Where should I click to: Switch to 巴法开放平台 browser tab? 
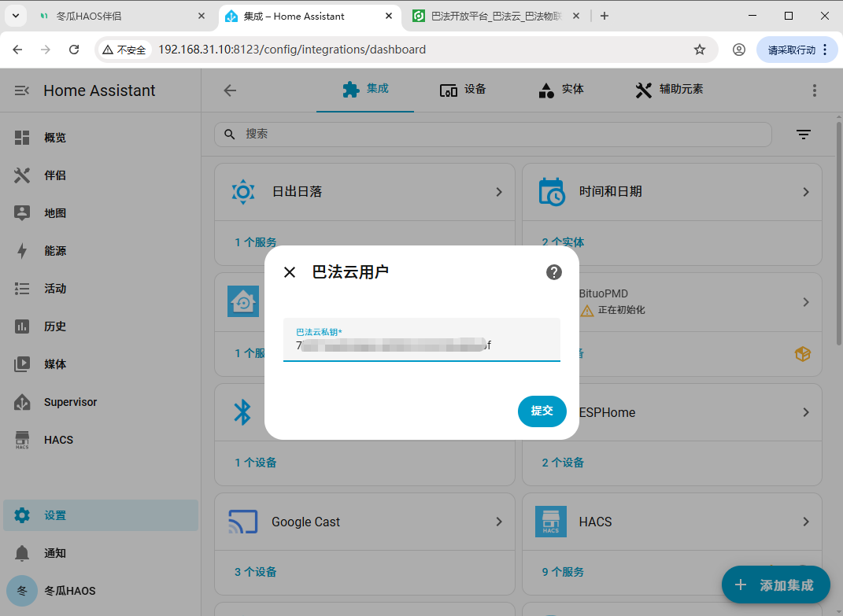497,16
